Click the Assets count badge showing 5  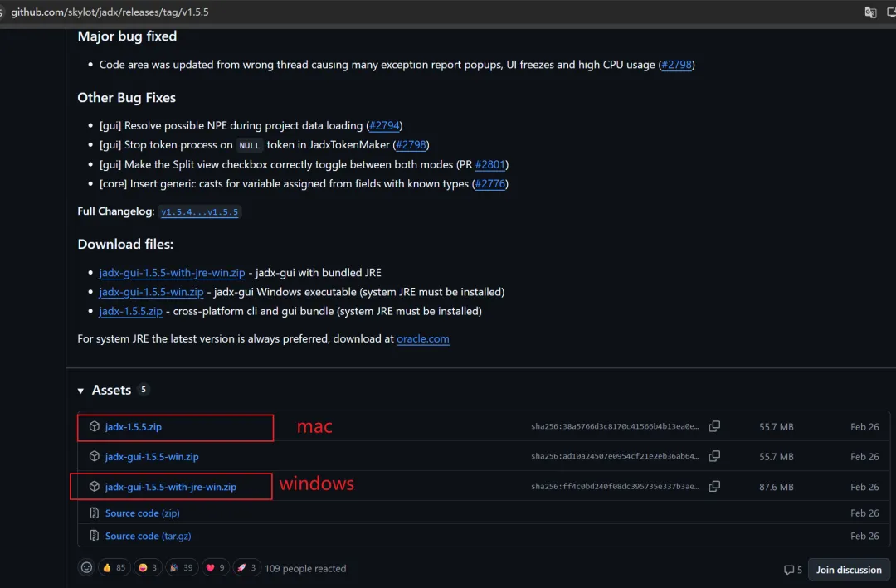click(x=144, y=389)
